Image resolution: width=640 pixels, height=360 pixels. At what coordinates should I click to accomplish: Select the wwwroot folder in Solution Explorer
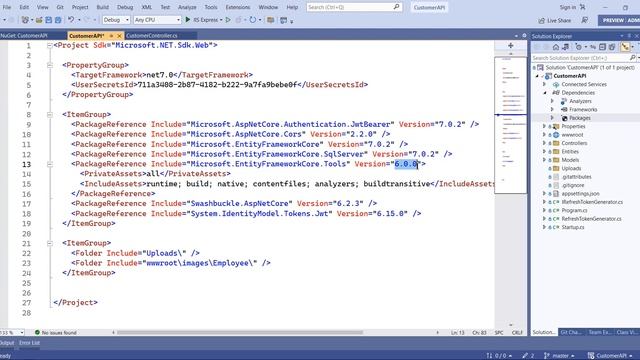click(572, 135)
